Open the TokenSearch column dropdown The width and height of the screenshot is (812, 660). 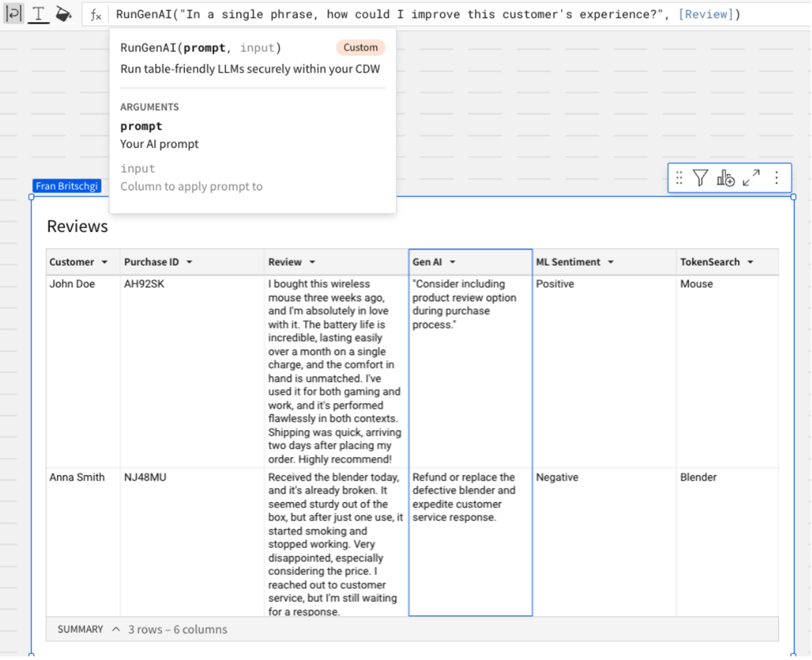[750, 262]
